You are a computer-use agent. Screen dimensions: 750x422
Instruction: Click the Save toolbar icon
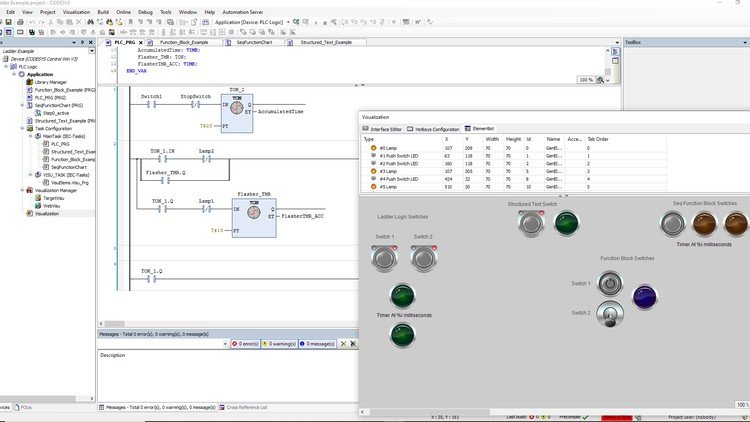click(x=8, y=22)
